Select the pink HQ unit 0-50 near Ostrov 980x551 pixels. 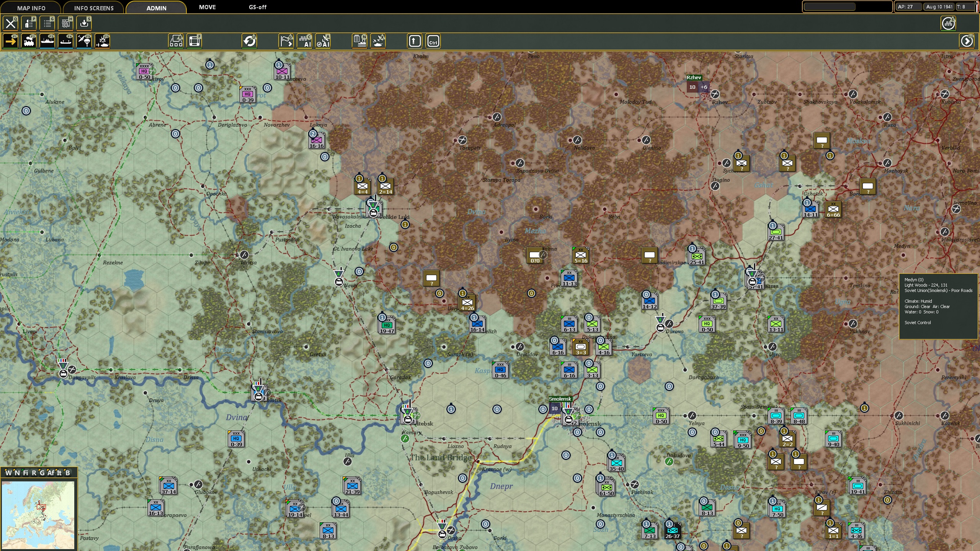(x=144, y=72)
